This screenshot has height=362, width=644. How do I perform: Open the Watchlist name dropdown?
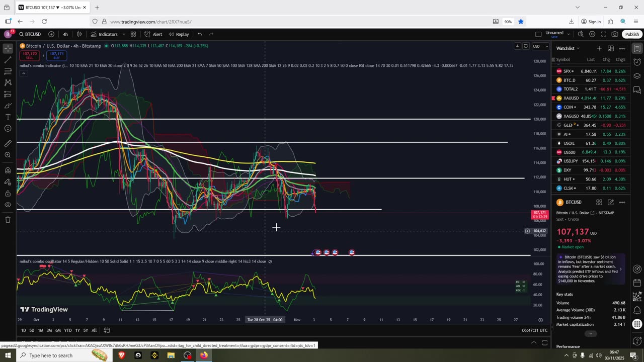click(x=568, y=48)
